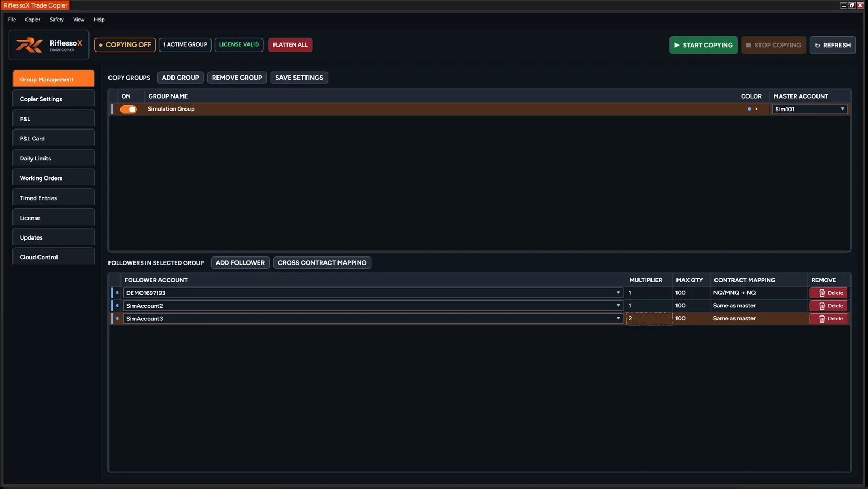Toggle the Simulation Group on switch
This screenshot has height=489, width=868.
(x=129, y=109)
